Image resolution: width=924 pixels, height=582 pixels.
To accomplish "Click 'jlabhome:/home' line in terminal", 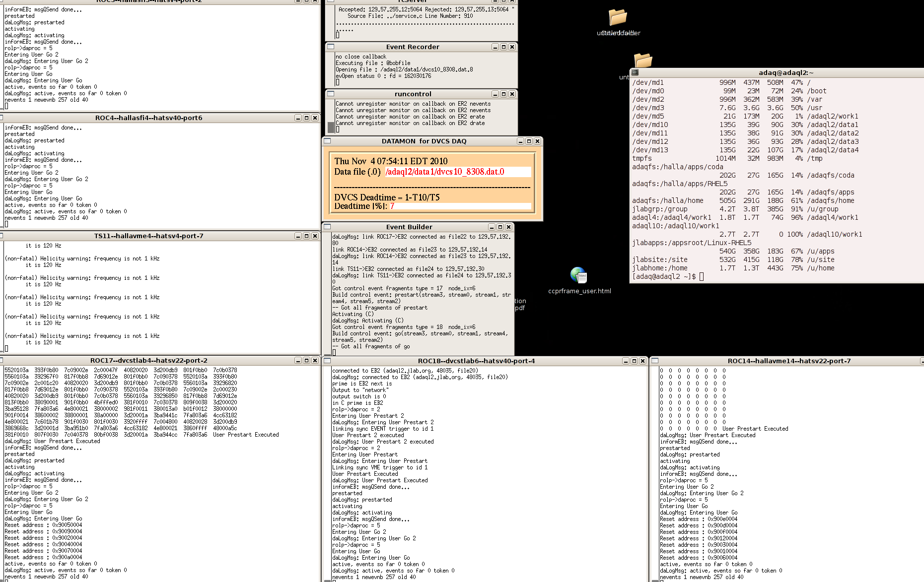I will point(733,268).
